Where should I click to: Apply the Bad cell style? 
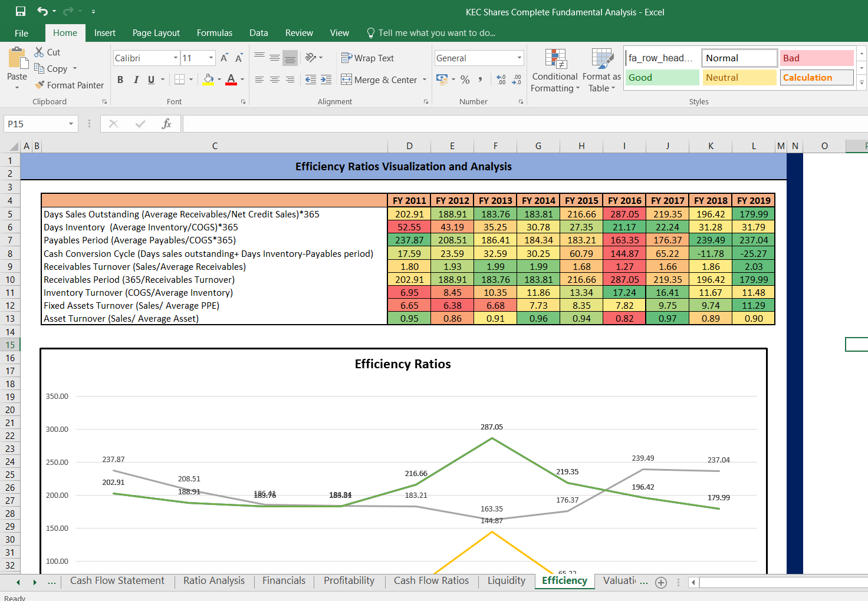[x=817, y=58]
